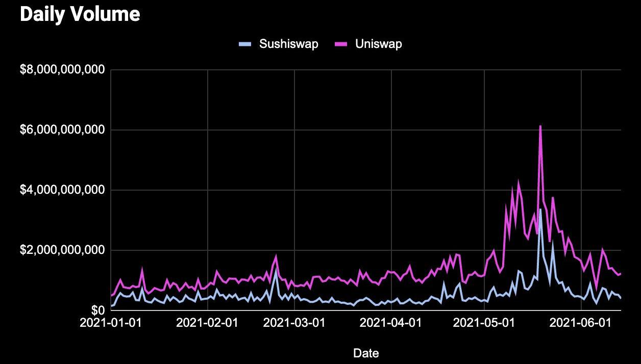The height and width of the screenshot is (364, 641).
Task: Click the 2021-01-01 x-axis date label
Action: pos(111,323)
